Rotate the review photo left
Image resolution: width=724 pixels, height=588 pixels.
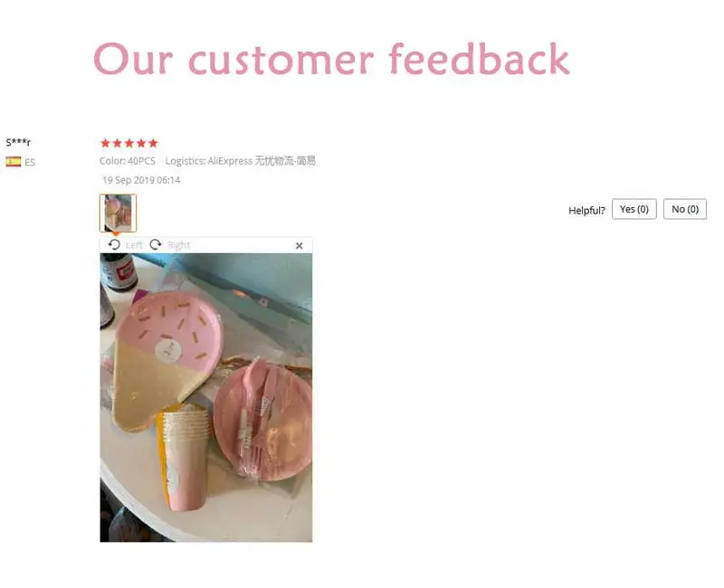(x=114, y=244)
